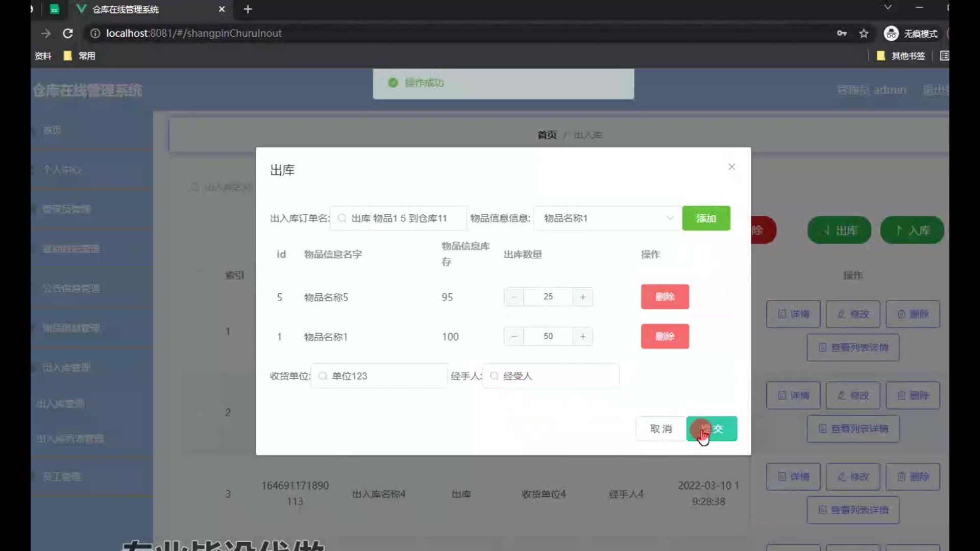Image resolution: width=980 pixels, height=551 pixels.
Task: Open 员工管理 sidebar item
Action: coord(61,477)
